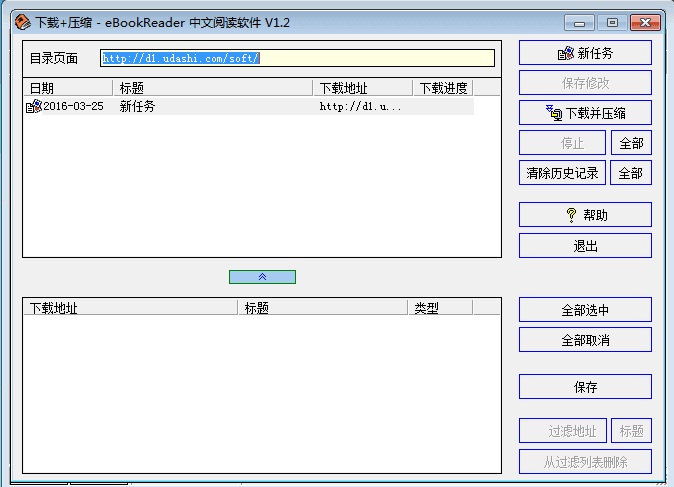Click the 保存 save button

(585, 387)
